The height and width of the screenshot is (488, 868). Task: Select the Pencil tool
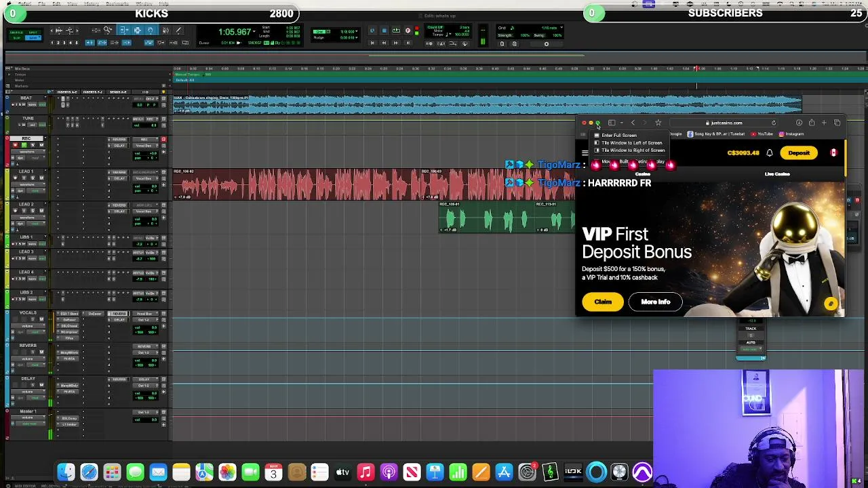tap(178, 30)
